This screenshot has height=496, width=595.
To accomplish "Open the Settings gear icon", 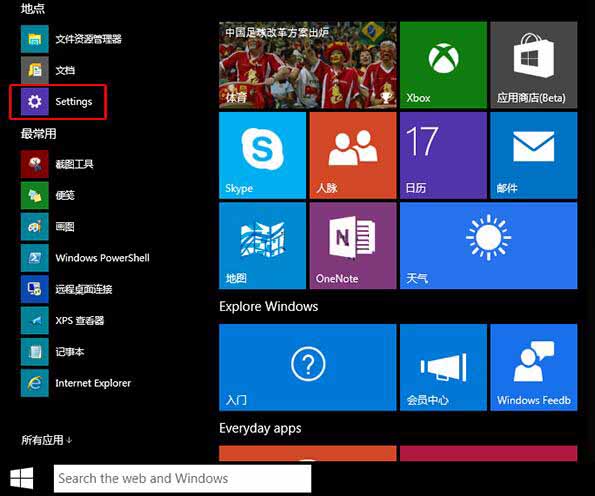I will click(x=35, y=102).
